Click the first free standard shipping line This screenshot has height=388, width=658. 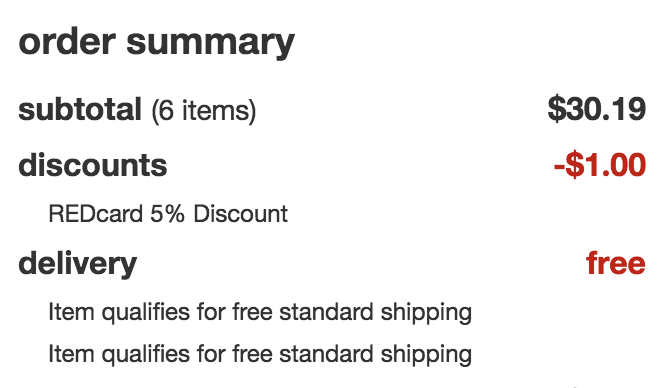click(260, 313)
